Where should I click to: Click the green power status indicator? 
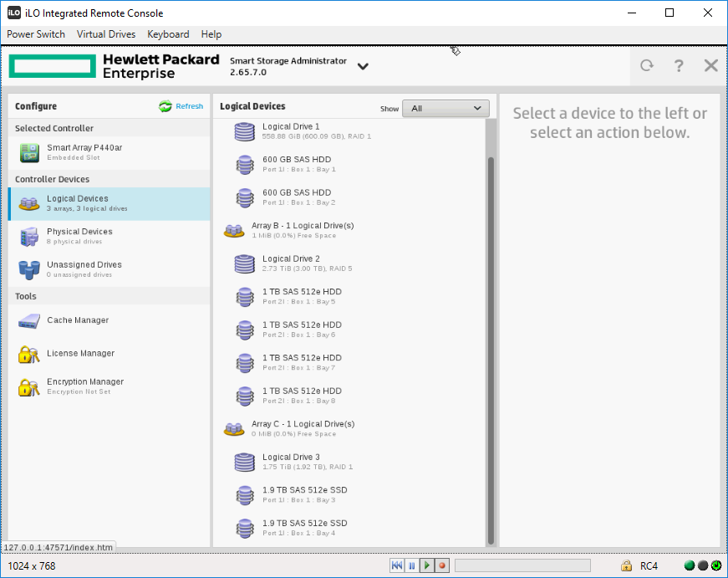(x=716, y=565)
